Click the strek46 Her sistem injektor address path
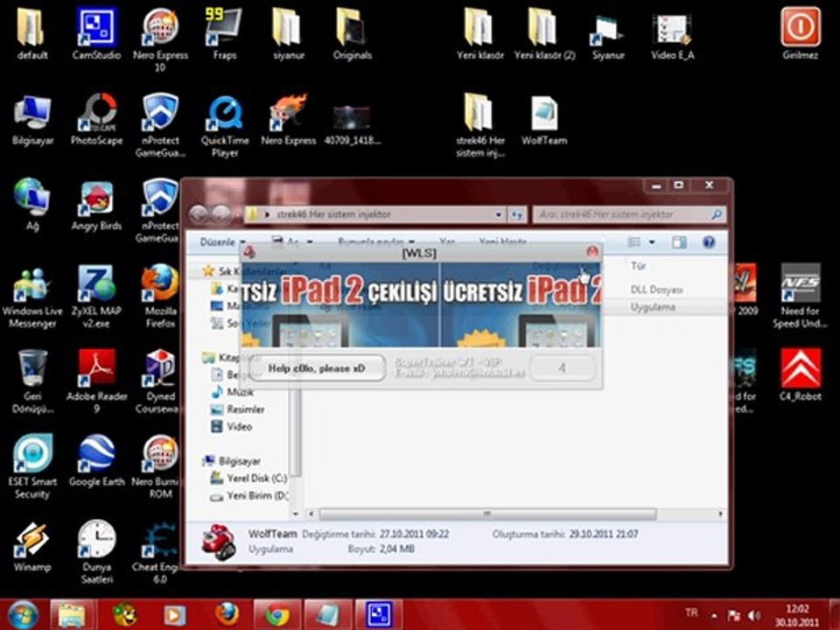This screenshot has width=840, height=630. (333, 214)
